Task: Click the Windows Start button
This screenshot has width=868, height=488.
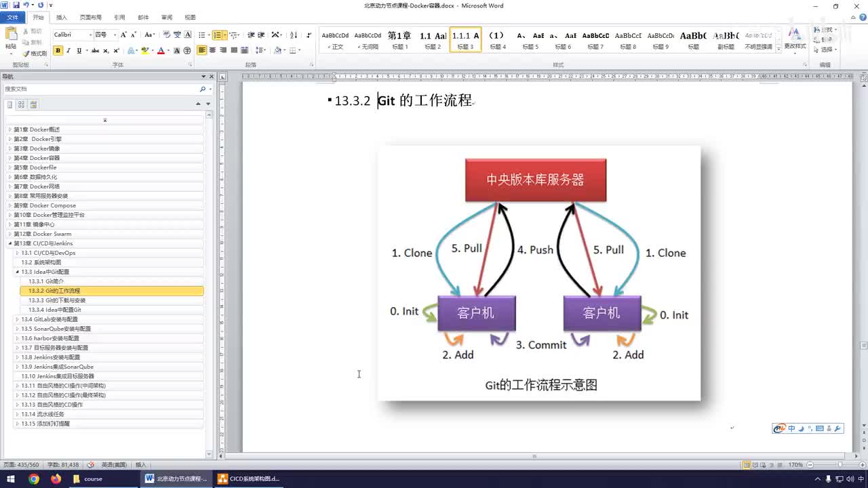Action: point(10,479)
